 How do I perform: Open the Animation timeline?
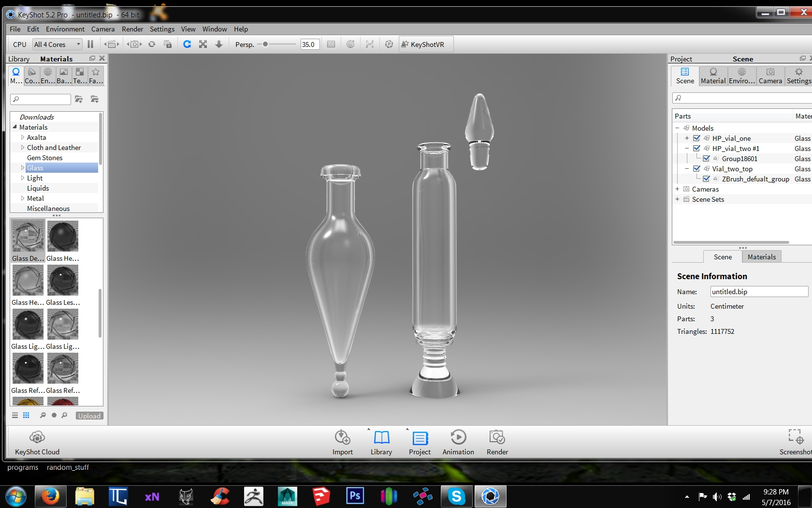458,442
